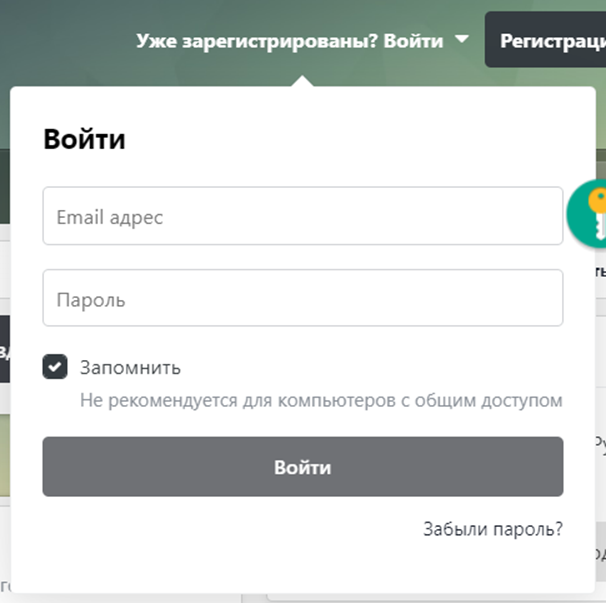Click the dark button cut off at left edge
606x603 pixels.
(4, 349)
